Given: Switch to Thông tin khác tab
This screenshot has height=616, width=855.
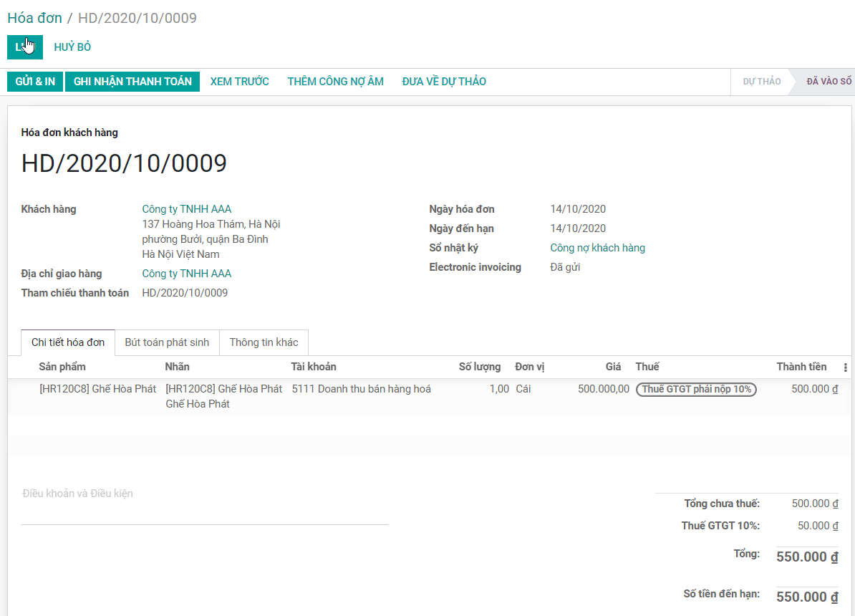Looking at the screenshot, I should 264,342.
